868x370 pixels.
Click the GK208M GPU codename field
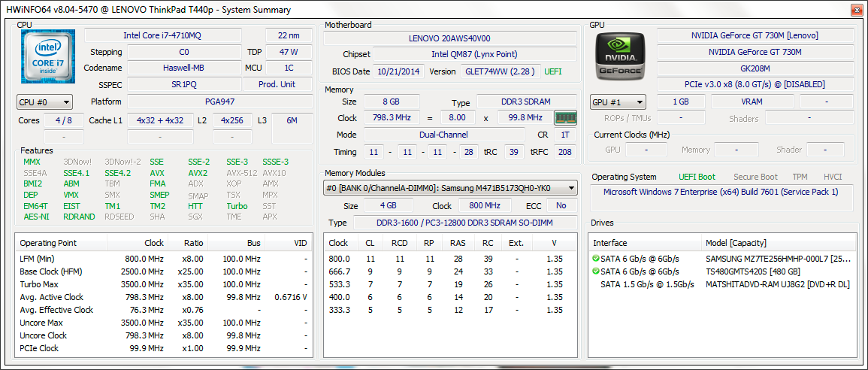pyautogui.click(x=755, y=68)
